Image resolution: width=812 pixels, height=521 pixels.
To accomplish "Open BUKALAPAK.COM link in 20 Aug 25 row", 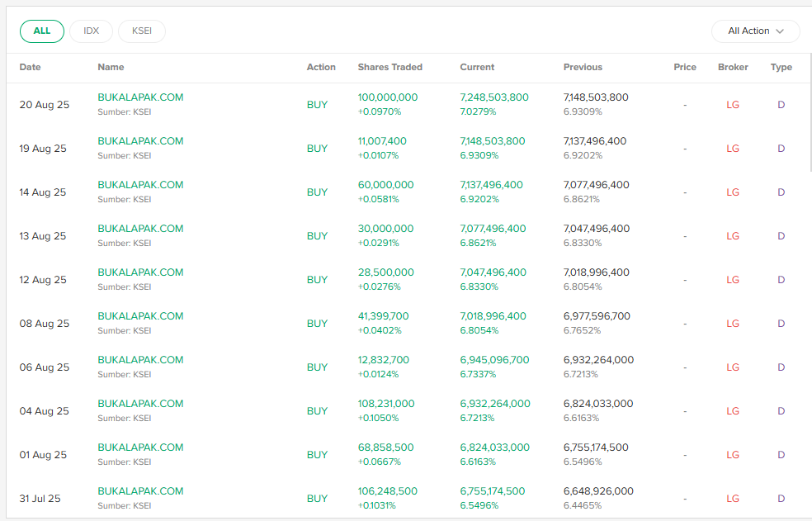I will (140, 97).
